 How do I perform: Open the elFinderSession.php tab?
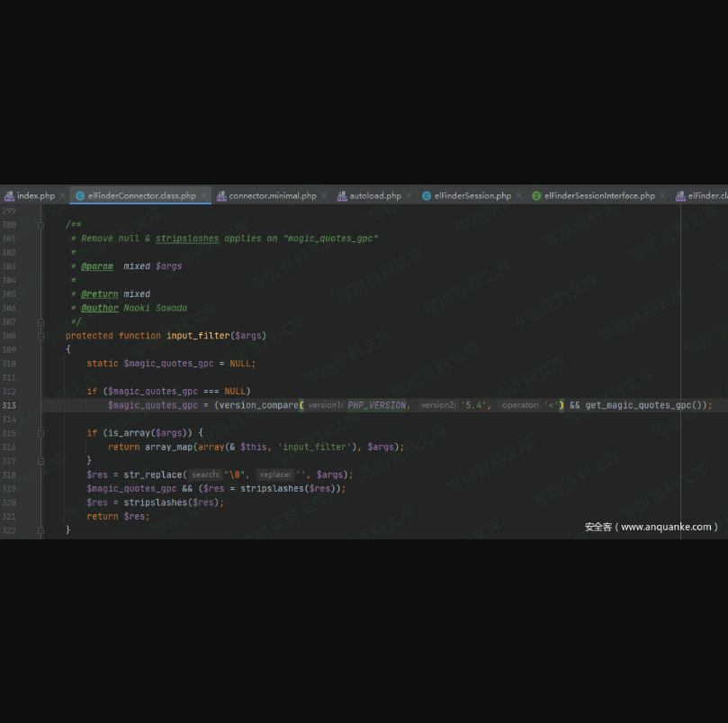[x=472, y=195]
